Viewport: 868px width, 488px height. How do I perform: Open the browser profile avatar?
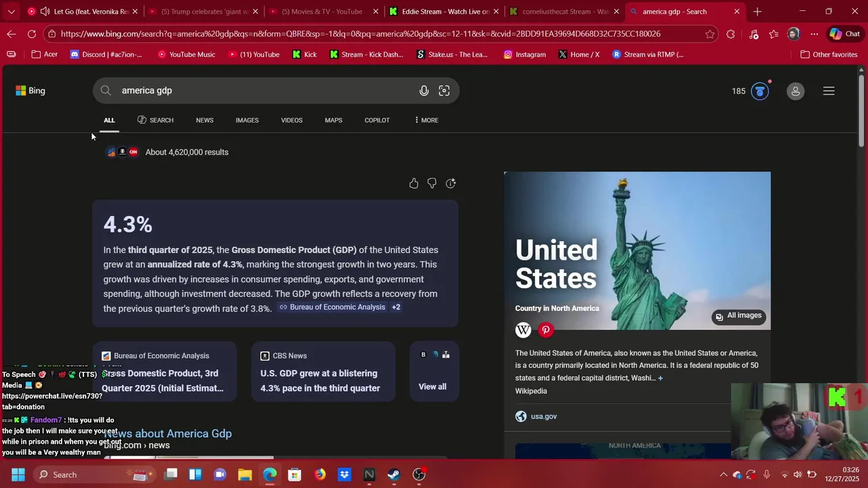(794, 34)
